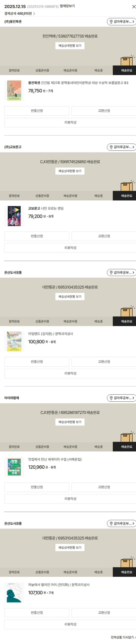136x644 pixels.
Task: Write a review for 아일랜드 book
Action: (70, 373)
